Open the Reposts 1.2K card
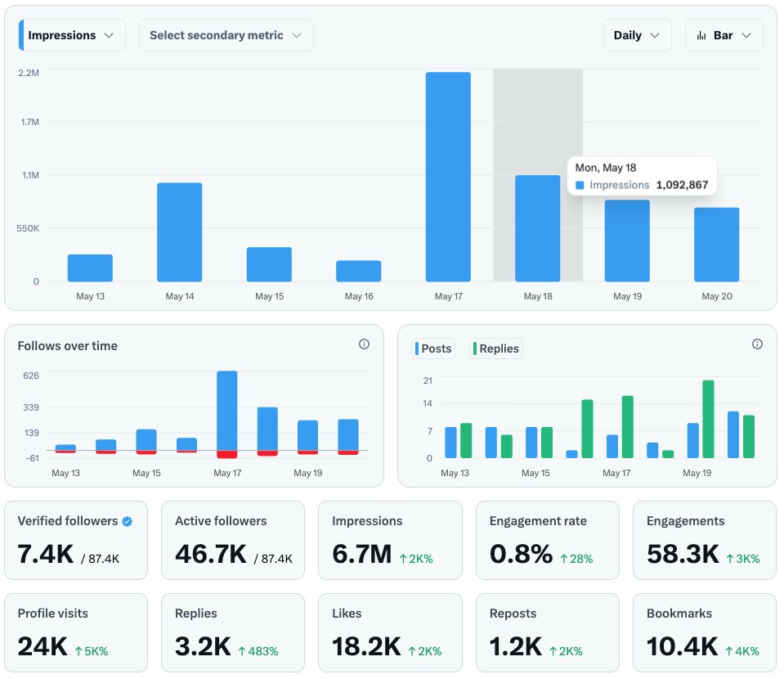This screenshot has width=784, height=679. click(x=548, y=633)
